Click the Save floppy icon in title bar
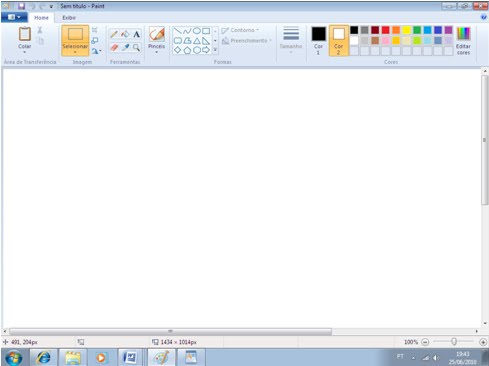This screenshot has height=366, width=489. coord(21,6)
